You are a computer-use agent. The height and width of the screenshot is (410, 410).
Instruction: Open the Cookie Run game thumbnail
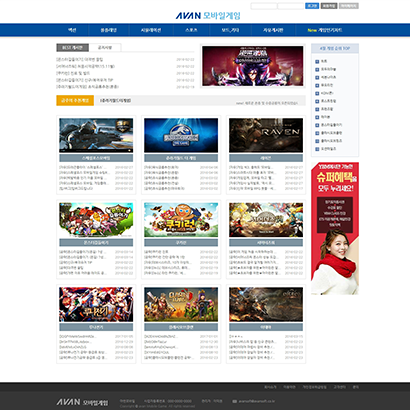point(181,220)
